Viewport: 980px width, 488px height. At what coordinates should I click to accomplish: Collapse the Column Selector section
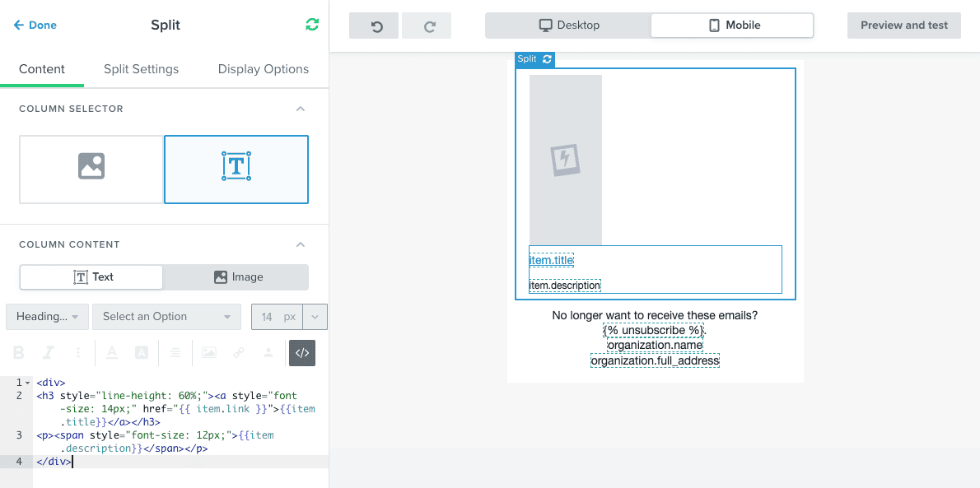point(301,109)
